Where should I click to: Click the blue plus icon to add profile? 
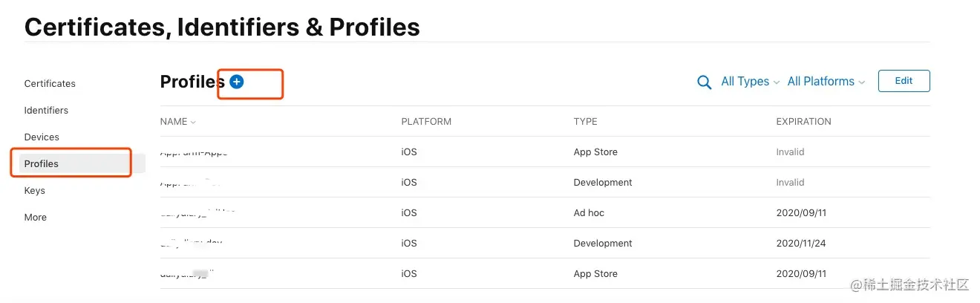pyautogui.click(x=237, y=82)
